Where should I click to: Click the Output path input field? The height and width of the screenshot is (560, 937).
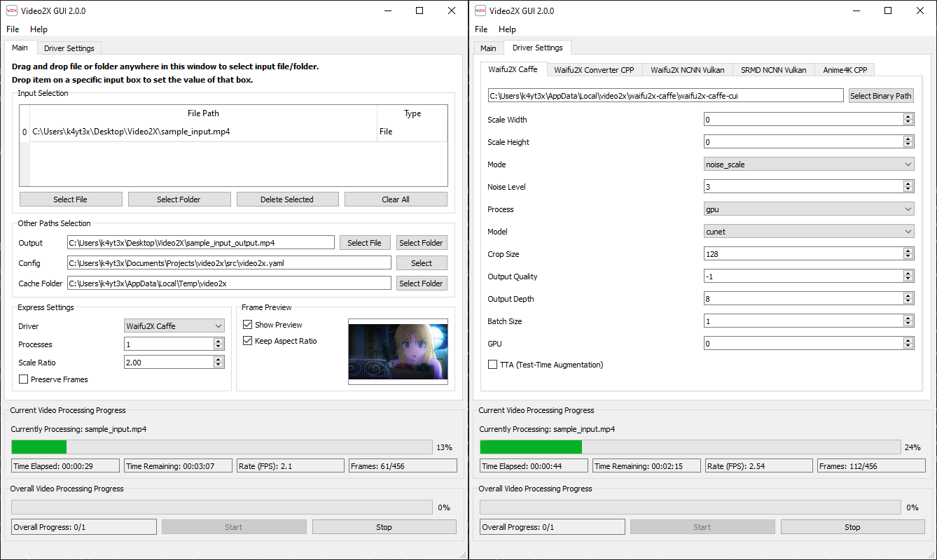201,243
